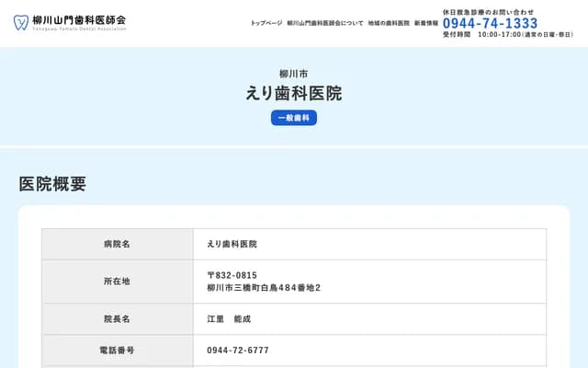The image size is (588, 368).
Task: Click the えり歯科医院 name in table
Action: (232, 244)
